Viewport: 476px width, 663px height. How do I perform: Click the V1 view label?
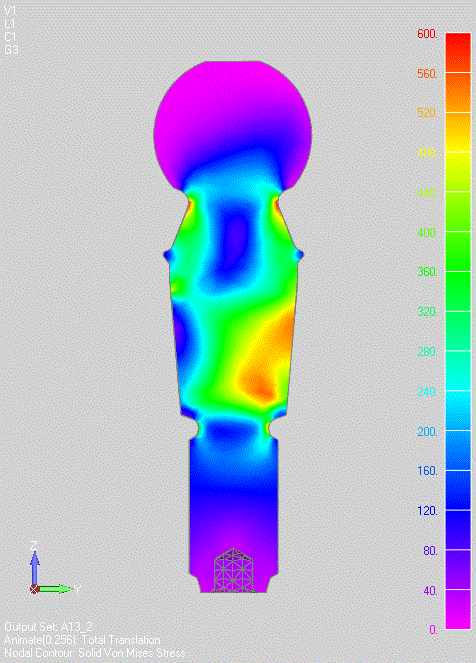click(10, 10)
